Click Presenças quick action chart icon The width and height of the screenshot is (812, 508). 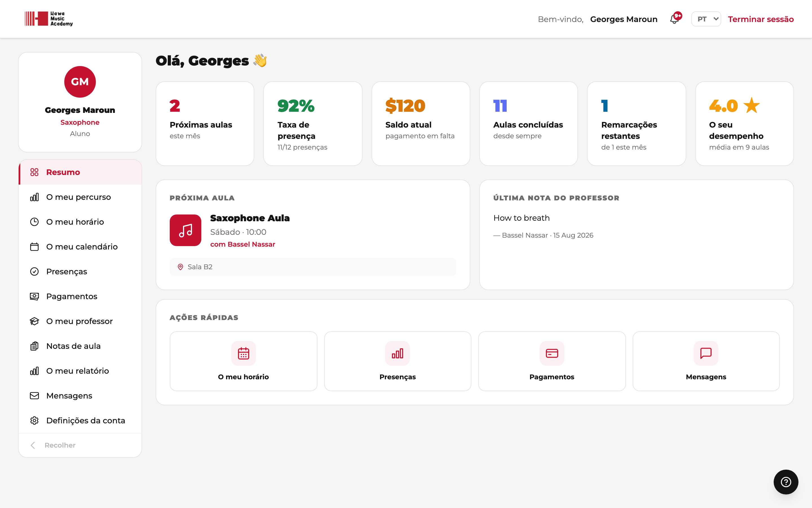pyautogui.click(x=398, y=353)
